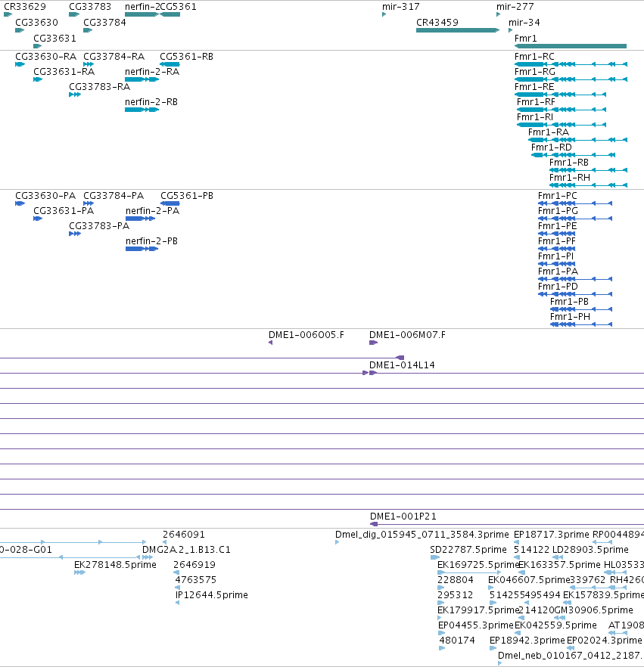644x667 pixels.
Task: Click the 228804 feature label
Action: click(456, 580)
